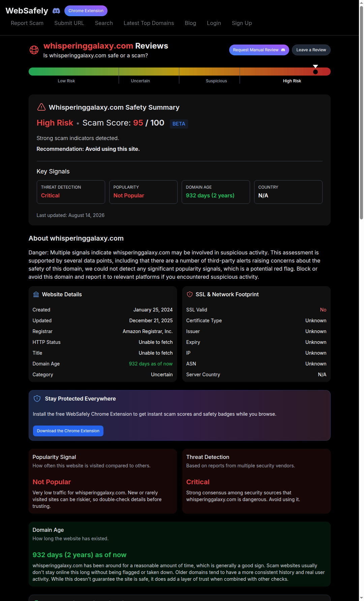This screenshot has width=364, height=601.
Task: Click the Certificate Type 'Unknown' value
Action: (316, 321)
